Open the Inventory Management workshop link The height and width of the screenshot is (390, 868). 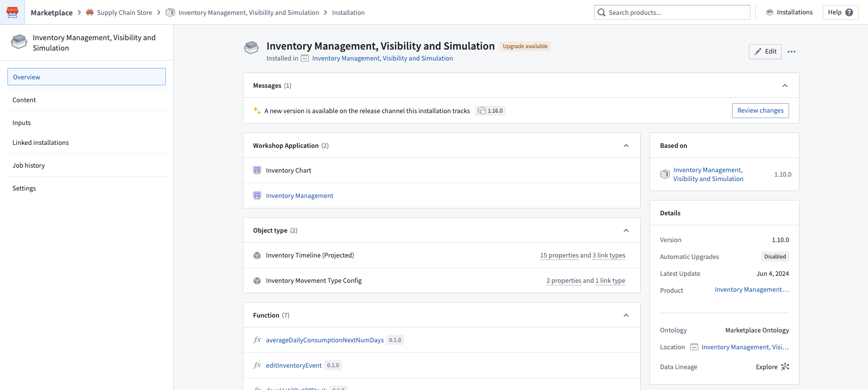pyautogui.click(x=299, y=195)
